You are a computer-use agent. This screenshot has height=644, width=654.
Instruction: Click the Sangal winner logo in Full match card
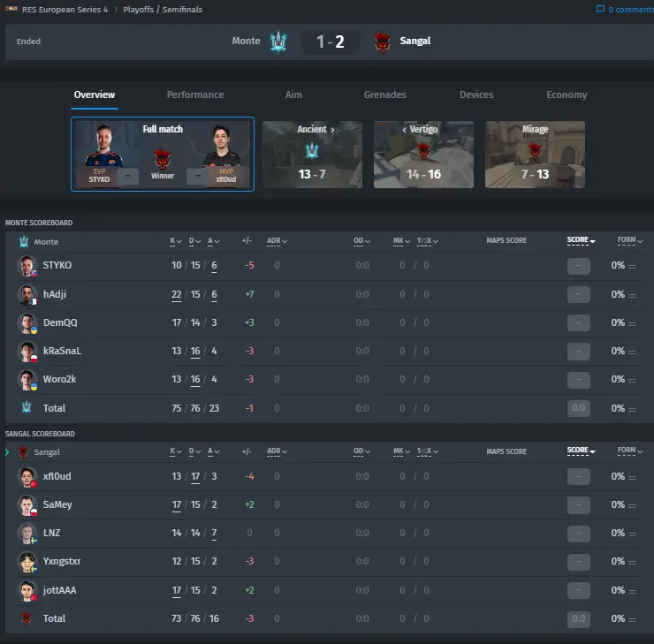point(163,158)
